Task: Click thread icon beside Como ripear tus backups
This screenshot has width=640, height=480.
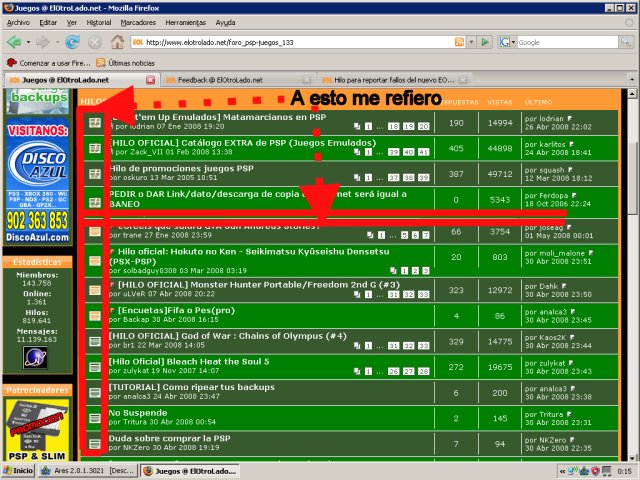Action: tap(95, 393)
